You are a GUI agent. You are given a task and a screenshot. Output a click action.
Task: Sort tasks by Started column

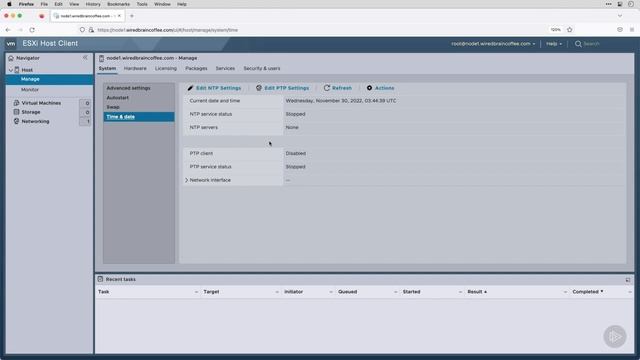click(411, 292)
